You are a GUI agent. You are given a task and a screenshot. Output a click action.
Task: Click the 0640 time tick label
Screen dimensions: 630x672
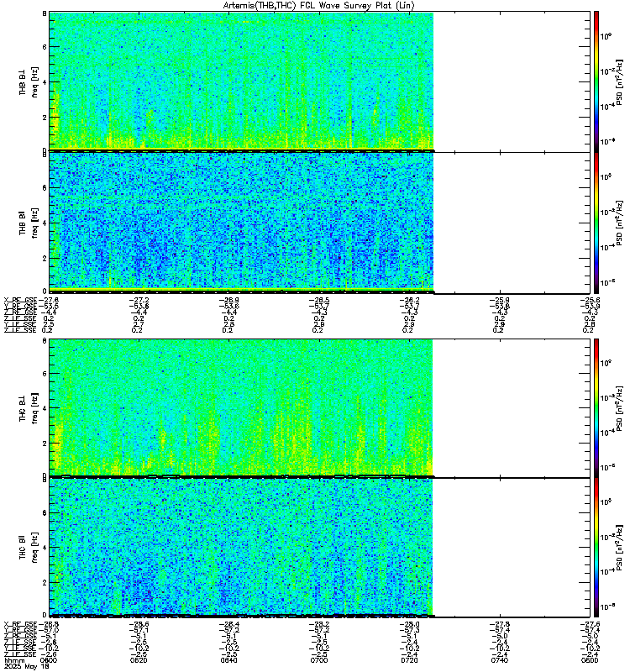tap(228, 661)
